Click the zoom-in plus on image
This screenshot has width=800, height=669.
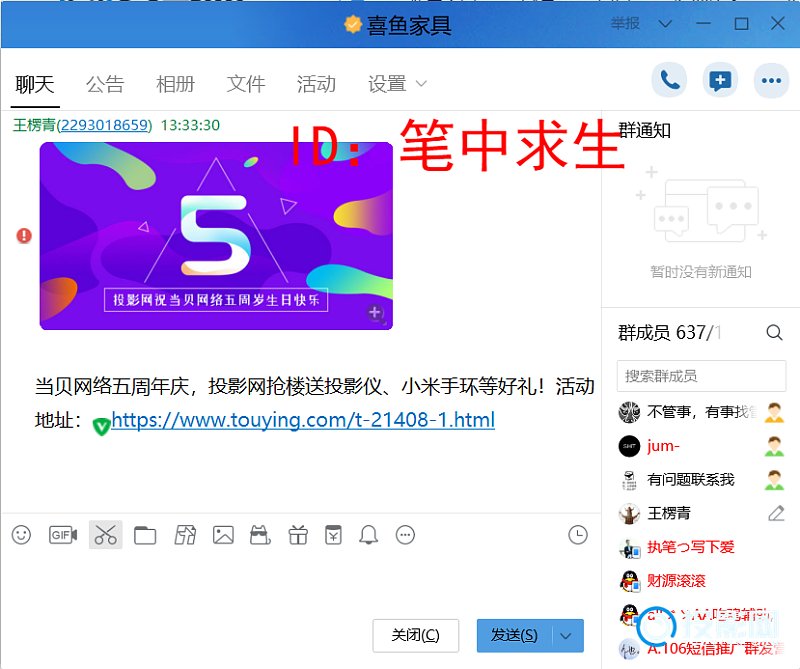tap(376, 313)
